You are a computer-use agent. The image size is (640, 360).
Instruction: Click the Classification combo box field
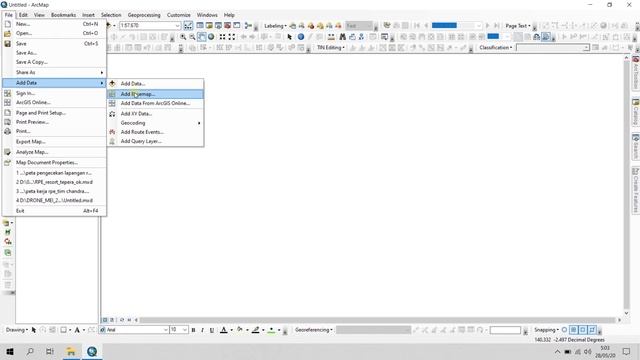(553, 48)
